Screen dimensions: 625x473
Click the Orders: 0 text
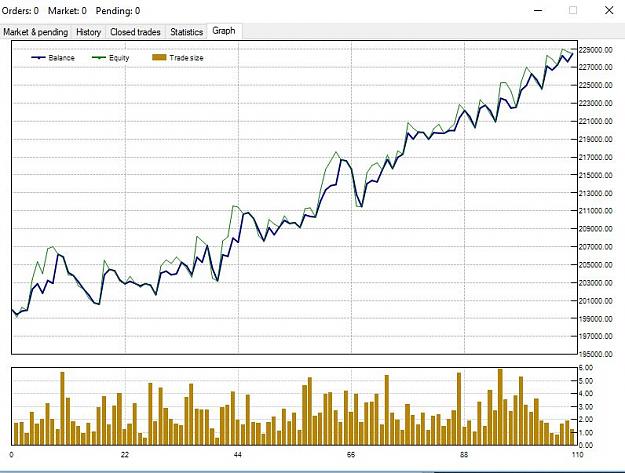point(20,11)
